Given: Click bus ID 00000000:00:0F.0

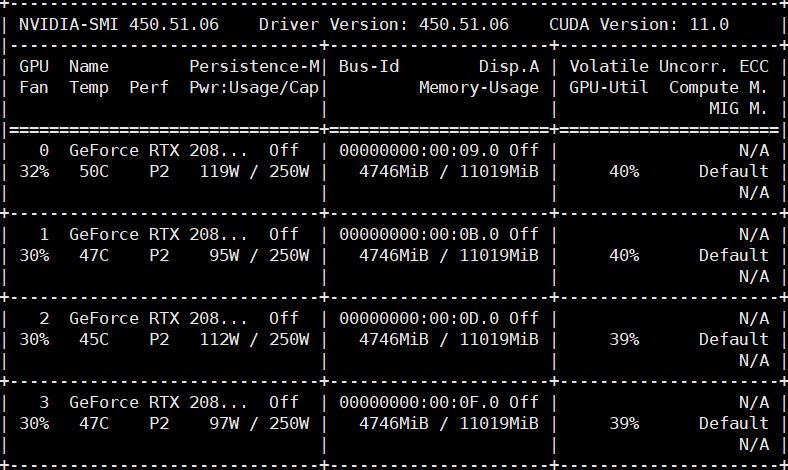Looking at the screenshot, I should pos(419,402).
